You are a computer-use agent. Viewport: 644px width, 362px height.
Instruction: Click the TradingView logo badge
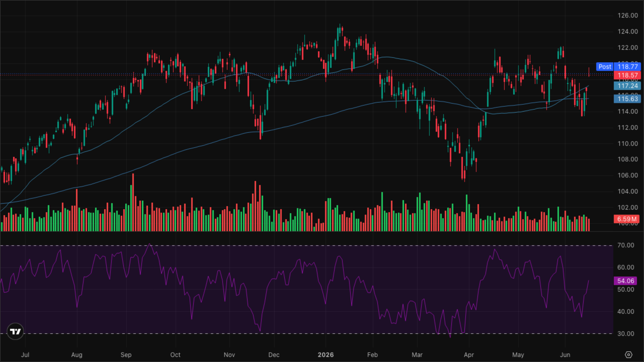[15, 331]
